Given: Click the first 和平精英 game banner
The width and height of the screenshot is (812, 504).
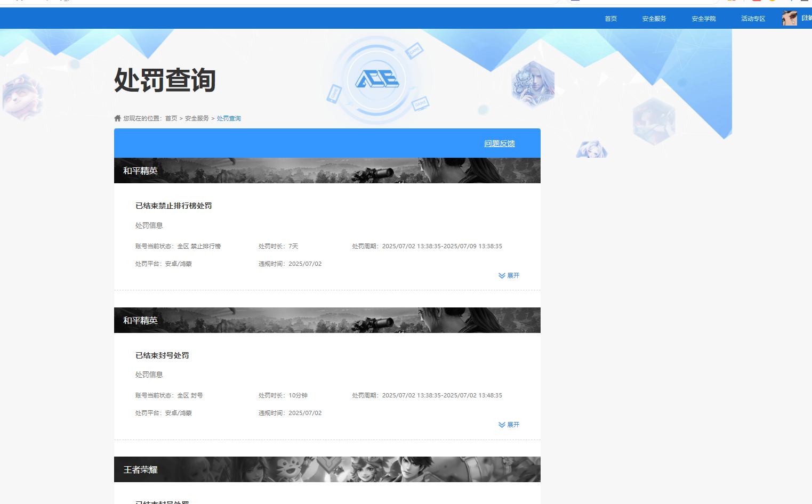Looking at the screenshot, I should click(x=327, y=170).
